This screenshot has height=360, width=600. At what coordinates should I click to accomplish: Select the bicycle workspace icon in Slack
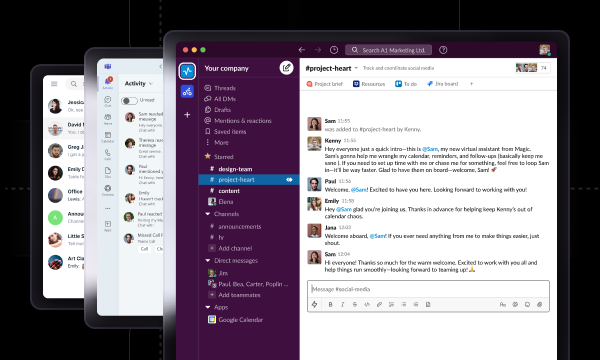click(187, 91)
